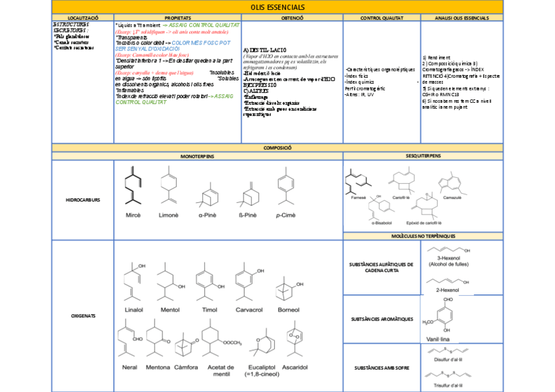Click the Borneol molecule structure
The width and height of the screenshot is (555, 392).
(x=289, y=289)
